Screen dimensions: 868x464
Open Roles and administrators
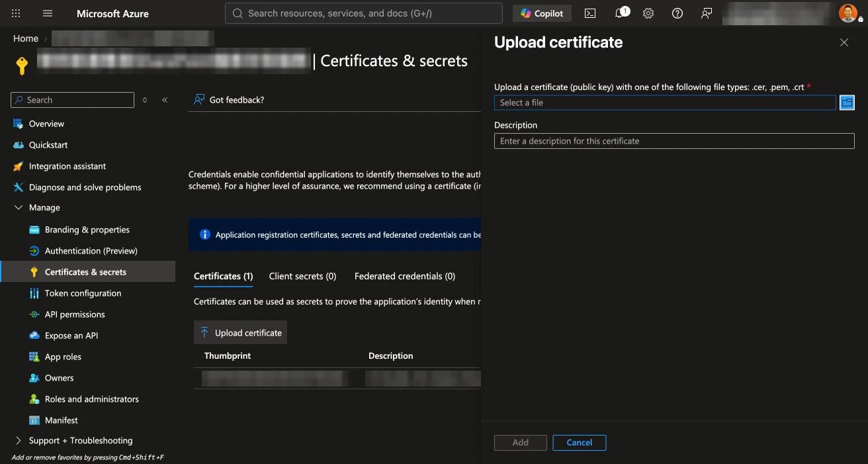pyautogui.click(x=92, y=399)
